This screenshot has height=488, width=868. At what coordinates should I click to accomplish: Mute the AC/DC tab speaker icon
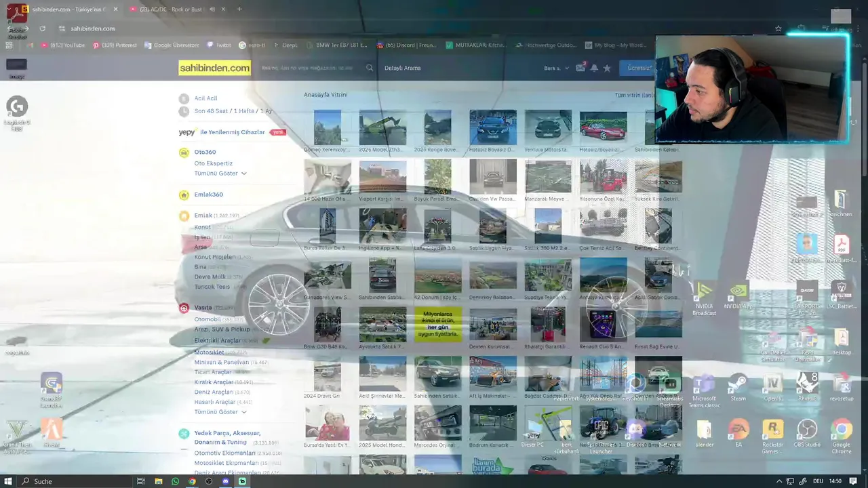(212, 9)
